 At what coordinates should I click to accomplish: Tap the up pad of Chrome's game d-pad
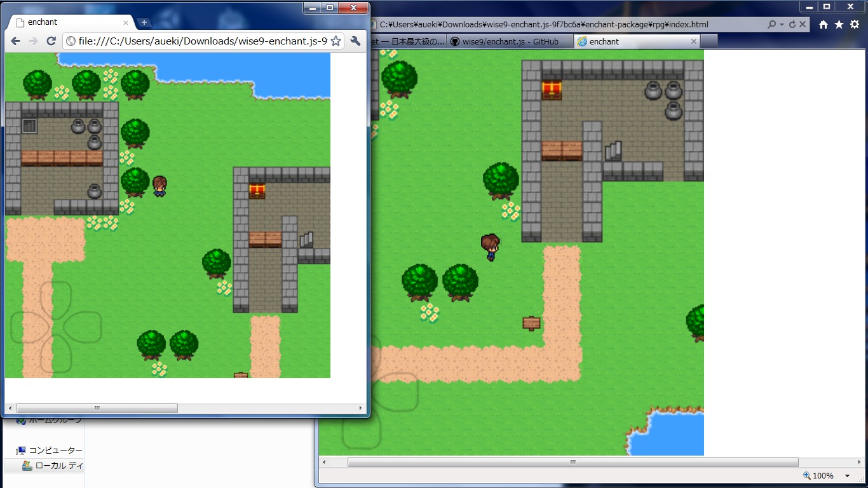click(56, 299)
